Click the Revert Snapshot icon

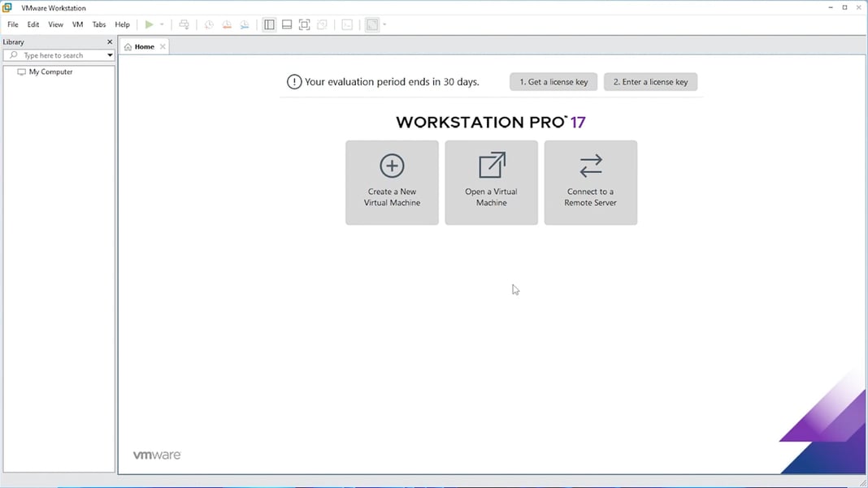225,24
